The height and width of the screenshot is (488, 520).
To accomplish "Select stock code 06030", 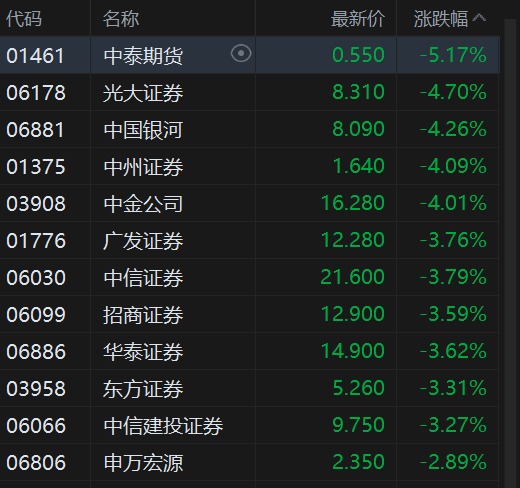I will point(36,278).
